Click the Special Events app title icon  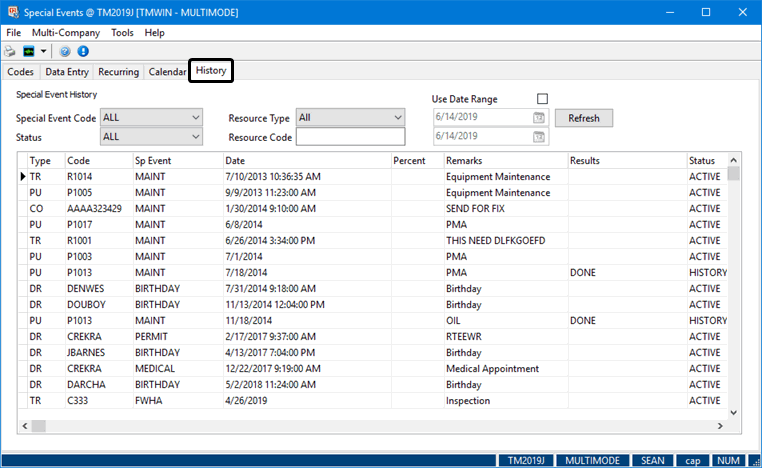click(11, 12)
